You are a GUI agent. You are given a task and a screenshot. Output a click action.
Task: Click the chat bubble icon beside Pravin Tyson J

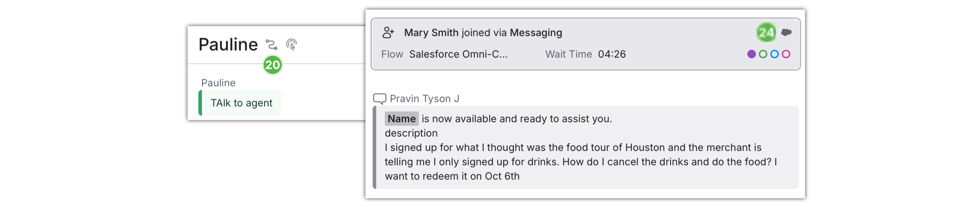point(379,99)
